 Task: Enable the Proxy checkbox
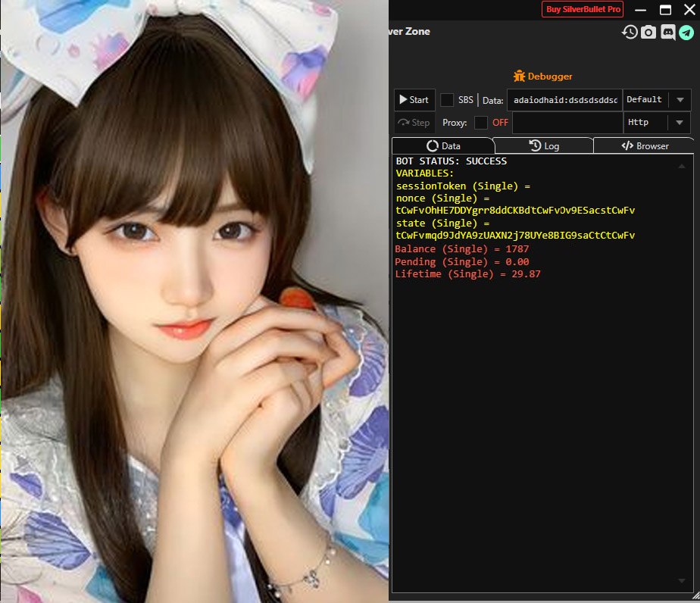coord(481,122)
